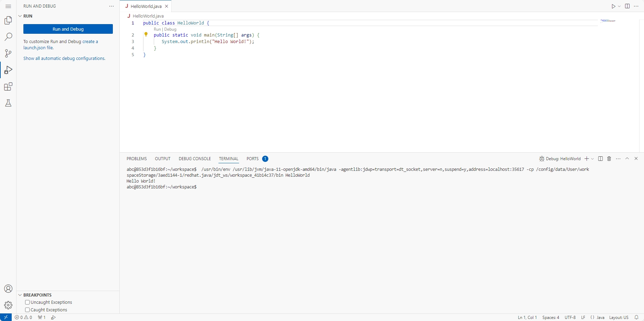
Task: Launch a new terminal with plus icon
Action: click(x=587, y=159)
